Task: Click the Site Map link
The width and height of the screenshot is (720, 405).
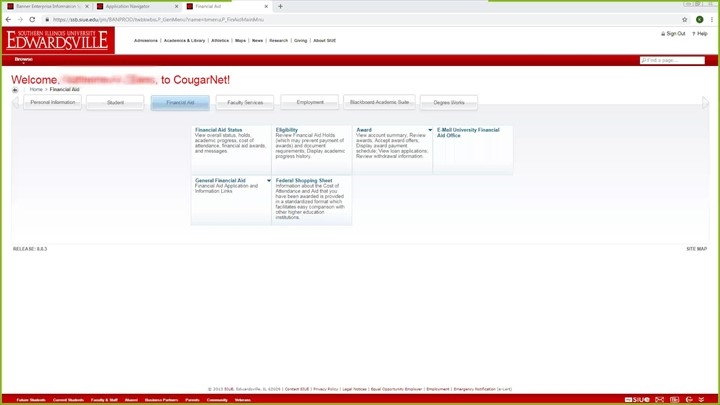Action: [696, 248]
